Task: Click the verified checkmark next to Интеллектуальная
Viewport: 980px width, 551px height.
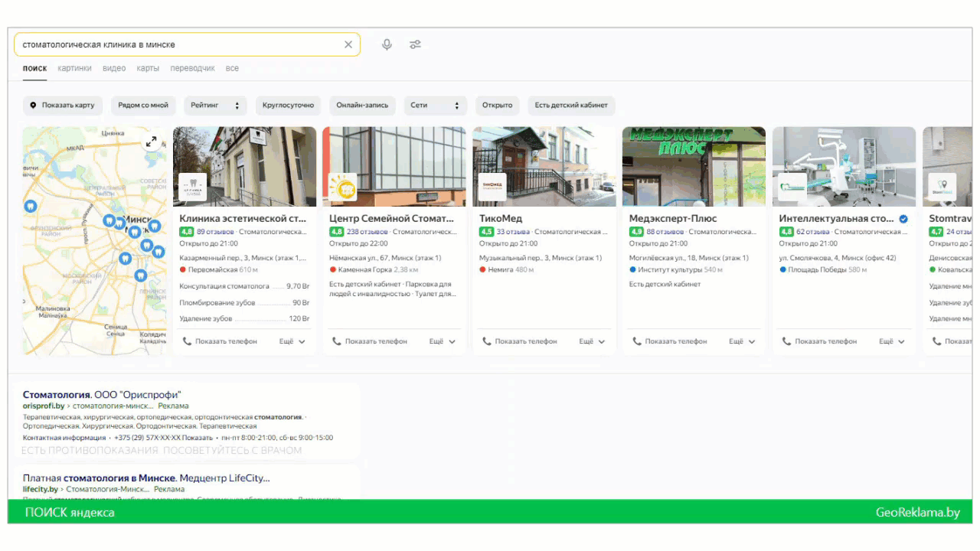Action: coord(903,219)
